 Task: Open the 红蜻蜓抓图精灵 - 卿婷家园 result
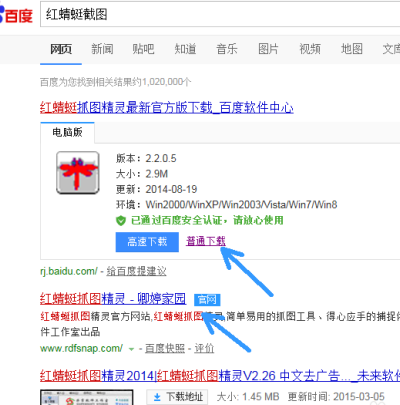click(x=113, y=299)
